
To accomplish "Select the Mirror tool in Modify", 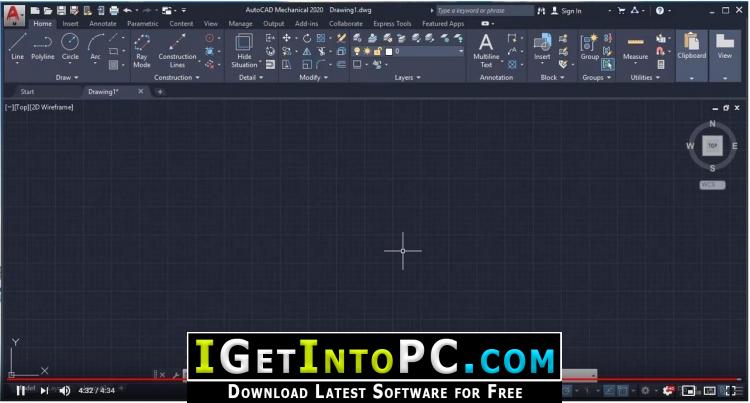I will click(x=307, y=51).
